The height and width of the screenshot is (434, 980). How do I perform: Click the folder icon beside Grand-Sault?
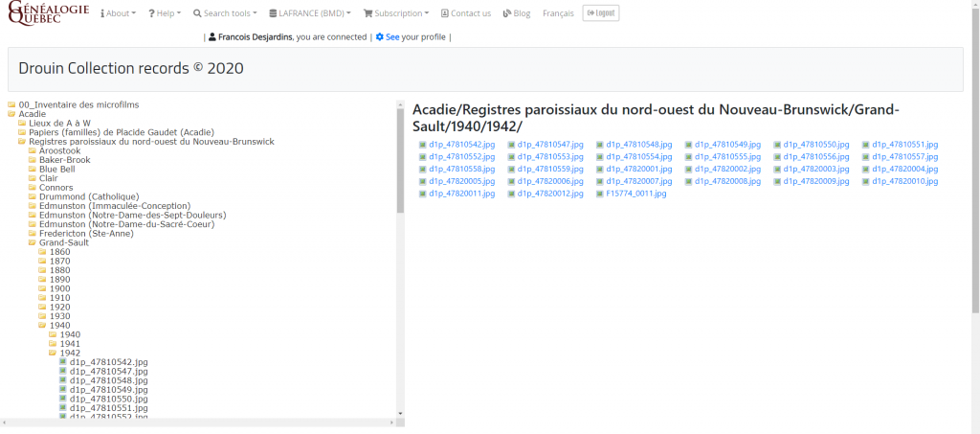click(x=33, y=242)
